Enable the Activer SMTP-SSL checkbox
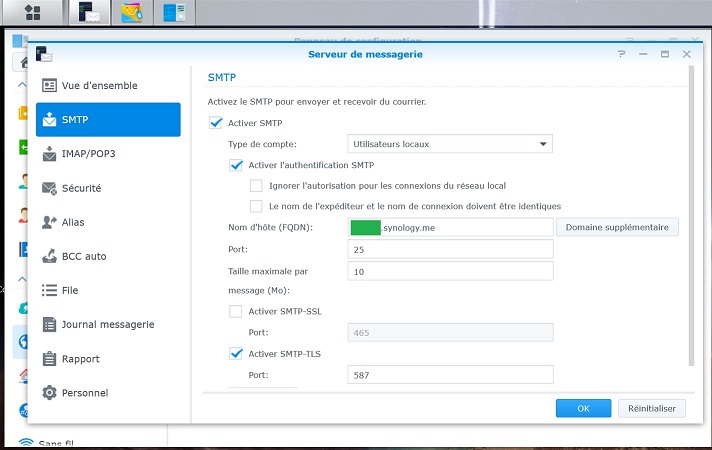The image size is (712, 450). click(x=236, y=312)
